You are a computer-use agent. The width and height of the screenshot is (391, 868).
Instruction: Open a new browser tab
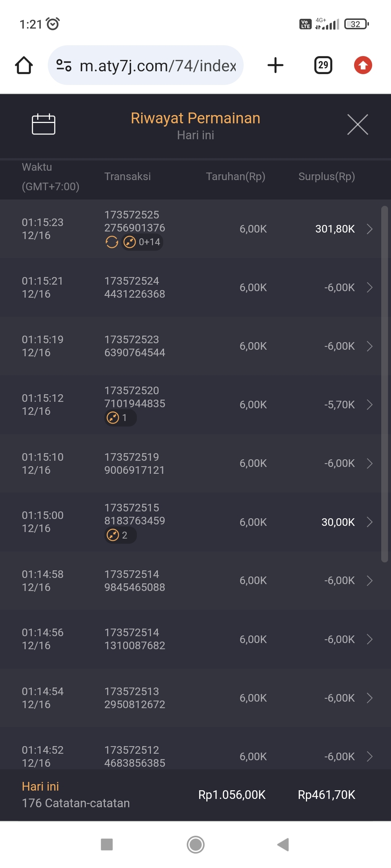[275, 65]
